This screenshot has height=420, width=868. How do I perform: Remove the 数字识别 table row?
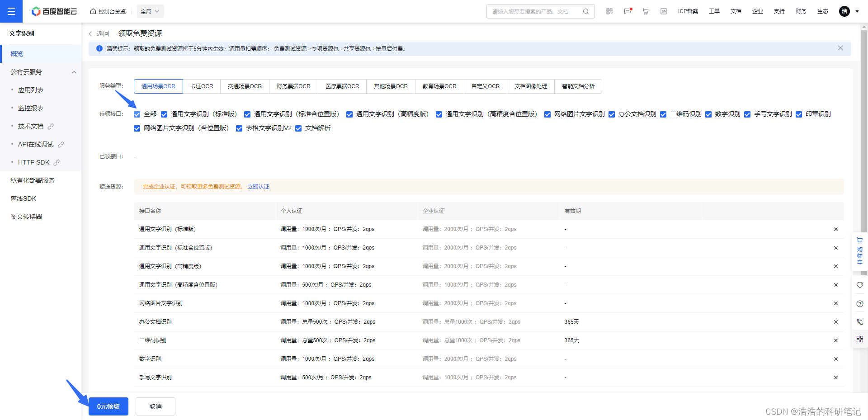pos(836,359)
